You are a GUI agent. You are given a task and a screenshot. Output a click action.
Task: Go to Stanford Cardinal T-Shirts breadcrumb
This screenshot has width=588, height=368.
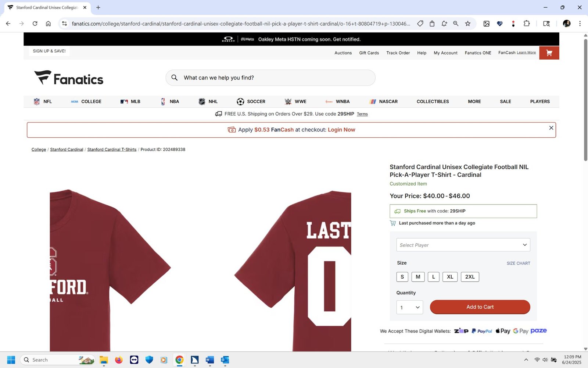click(112, 149)
